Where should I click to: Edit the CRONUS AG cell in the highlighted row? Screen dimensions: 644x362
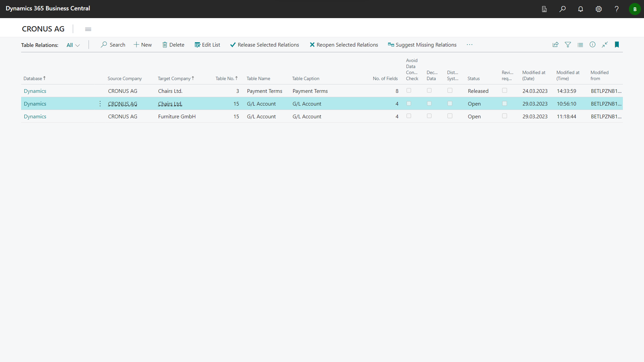pyautogui.click(x=122, y=104)
